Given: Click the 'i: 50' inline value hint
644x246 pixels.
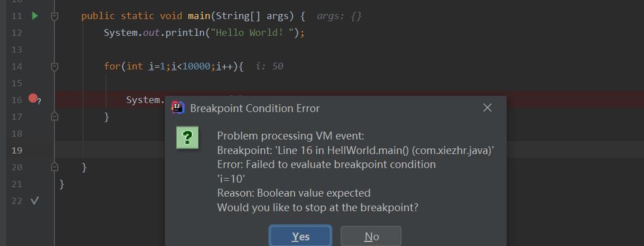Looking at the screenshot, I should 270,66.
